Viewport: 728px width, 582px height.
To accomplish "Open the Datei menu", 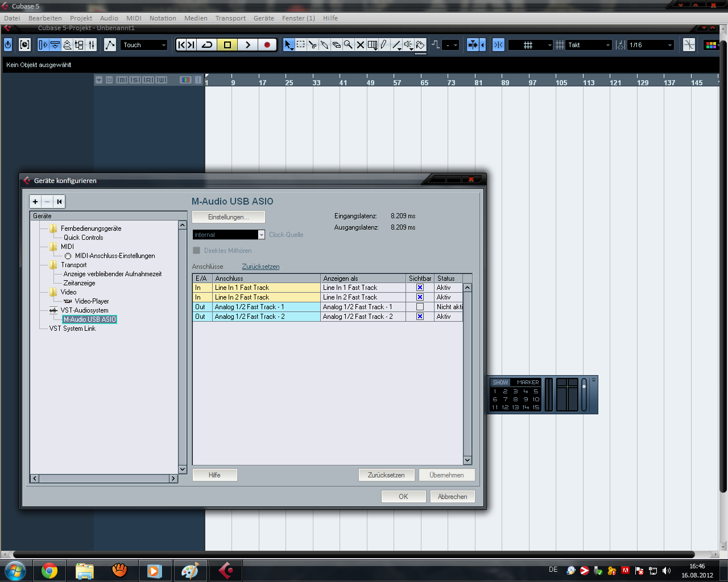I will point(12,18).
